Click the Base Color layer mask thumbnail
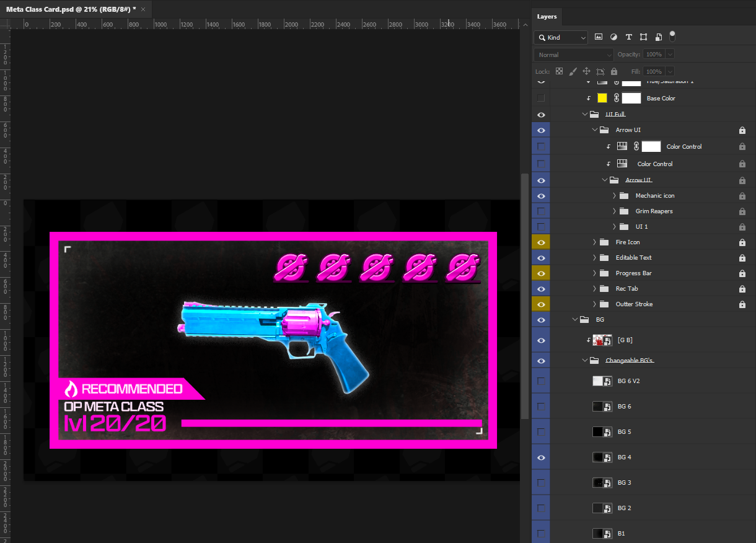The image size is (756, 543). coord(631,98)
